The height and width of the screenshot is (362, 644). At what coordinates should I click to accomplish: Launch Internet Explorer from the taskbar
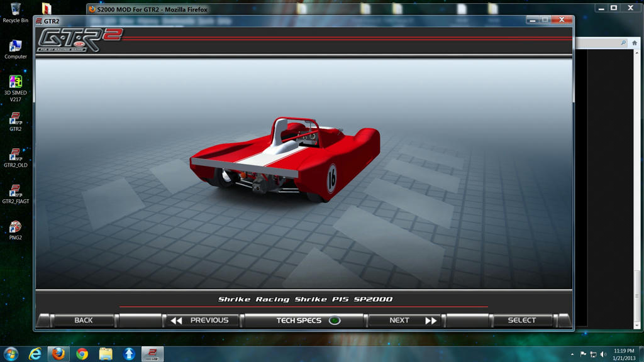(35, 354)
